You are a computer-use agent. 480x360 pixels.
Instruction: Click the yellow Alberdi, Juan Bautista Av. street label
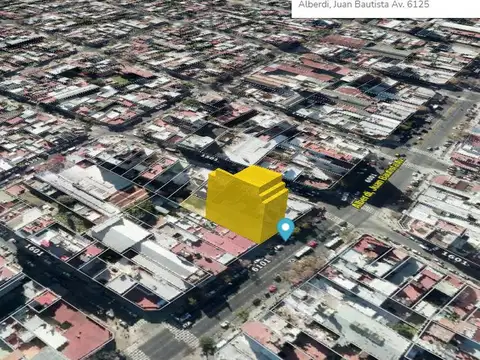(x=378, y=183)
